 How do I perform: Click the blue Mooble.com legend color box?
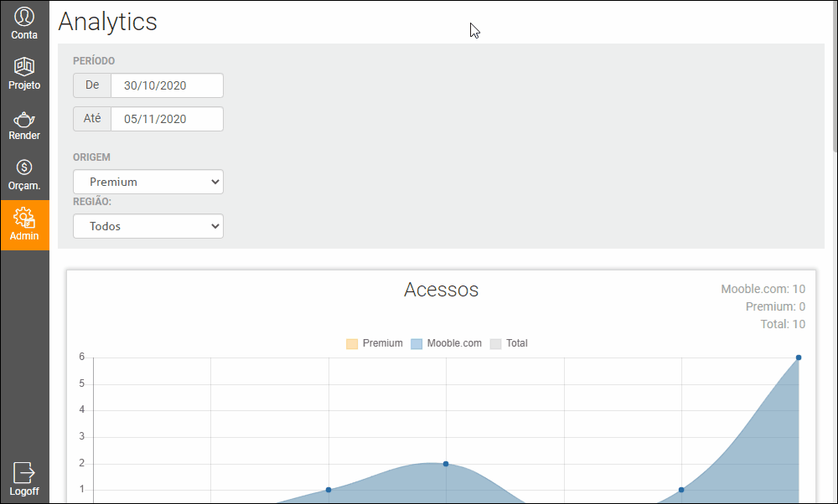[x=416, y=344]
